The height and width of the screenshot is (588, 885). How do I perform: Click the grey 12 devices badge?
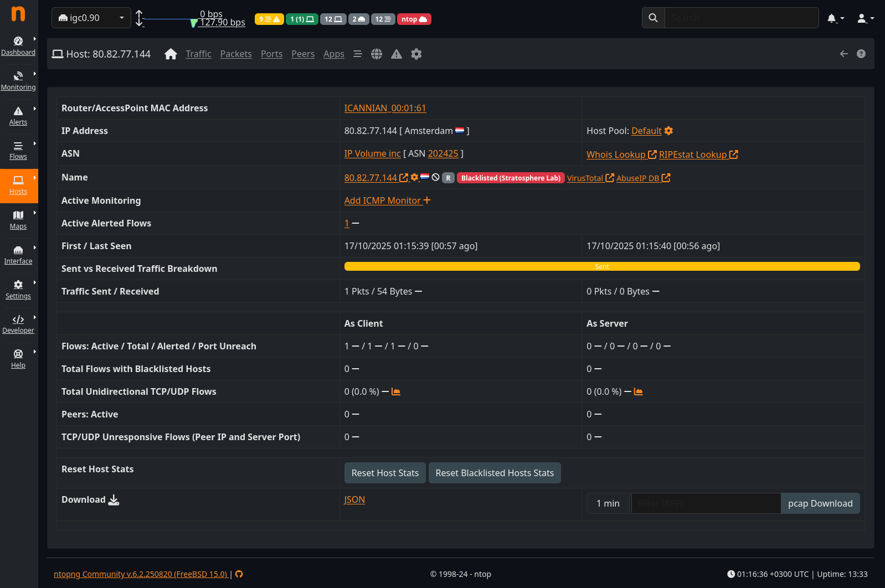point(333,19)
